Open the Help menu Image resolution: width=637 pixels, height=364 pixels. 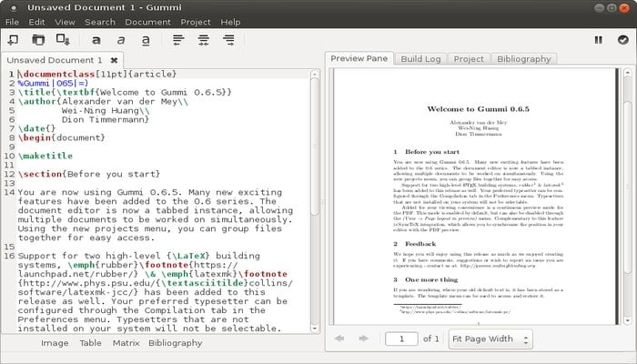[230, 22]
